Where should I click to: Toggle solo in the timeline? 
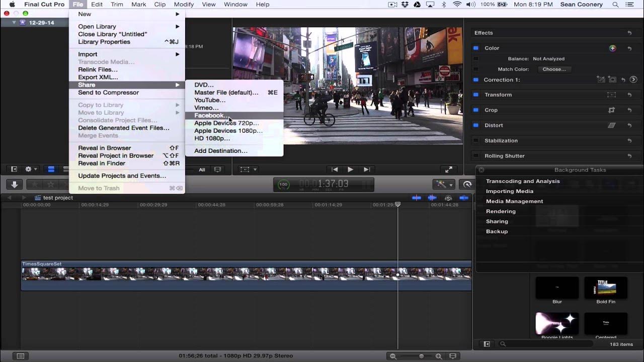point(448,198)
